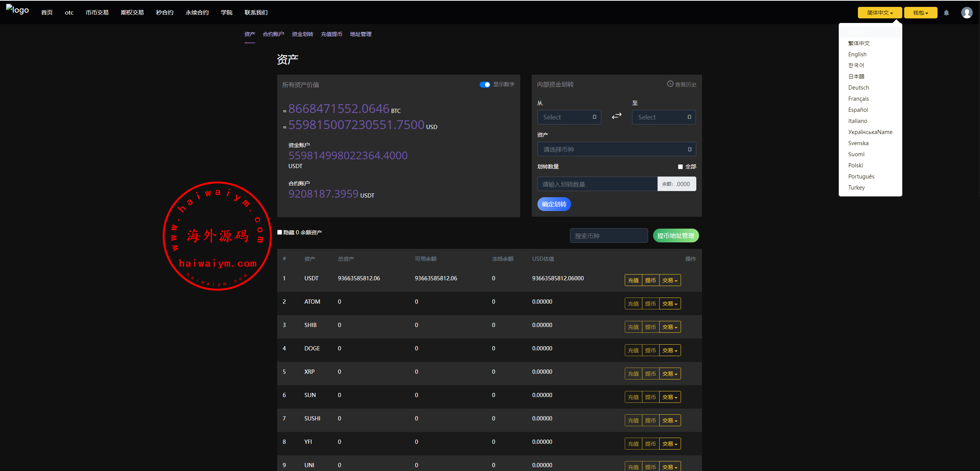Switch to the 合约账户 tab
Image resolution: width=980 pixels, height=471 pixels.
[x=273, y=34]
